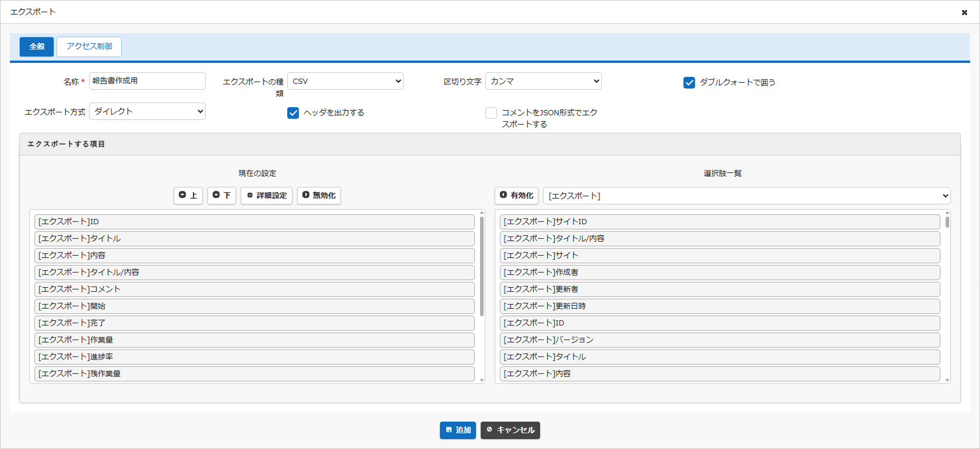Select [エクスポート]残作業量 in current settings
This screenshot has width=980, height=449.
[x=255, y=374]
